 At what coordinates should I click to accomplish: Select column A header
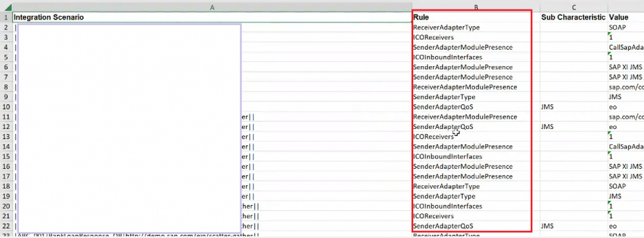(212, 7)
